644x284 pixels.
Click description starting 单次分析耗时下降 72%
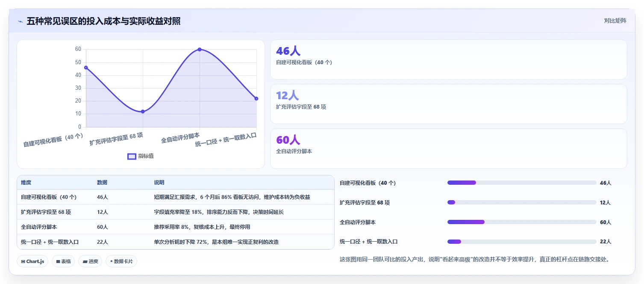(x=216, y=242)
